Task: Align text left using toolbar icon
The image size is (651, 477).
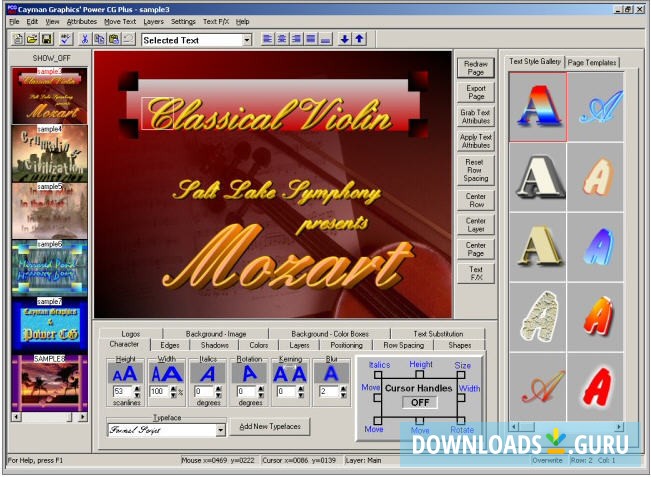Action: click(x=267, y=39)
